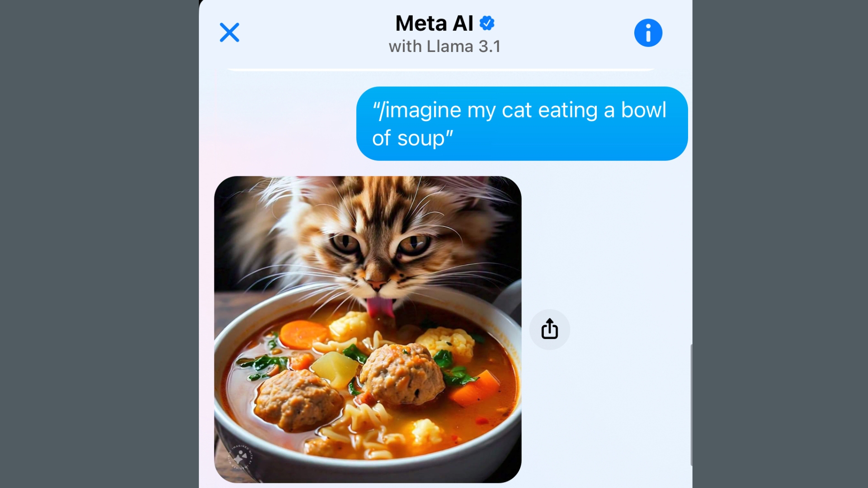Image resolution: width=868 pixels, height=488 pixels.
Task: Tap the share icon next to the image
Action: [x=549, y=329]
